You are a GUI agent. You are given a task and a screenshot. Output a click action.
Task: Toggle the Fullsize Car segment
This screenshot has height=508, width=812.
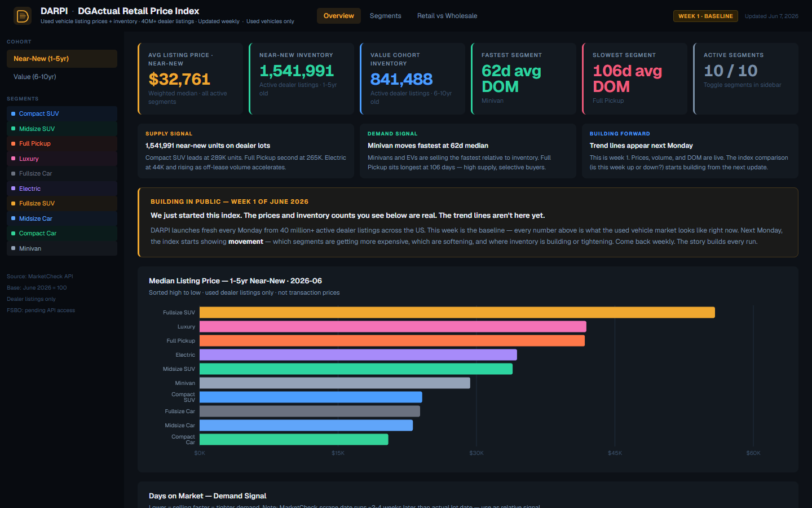62,173
